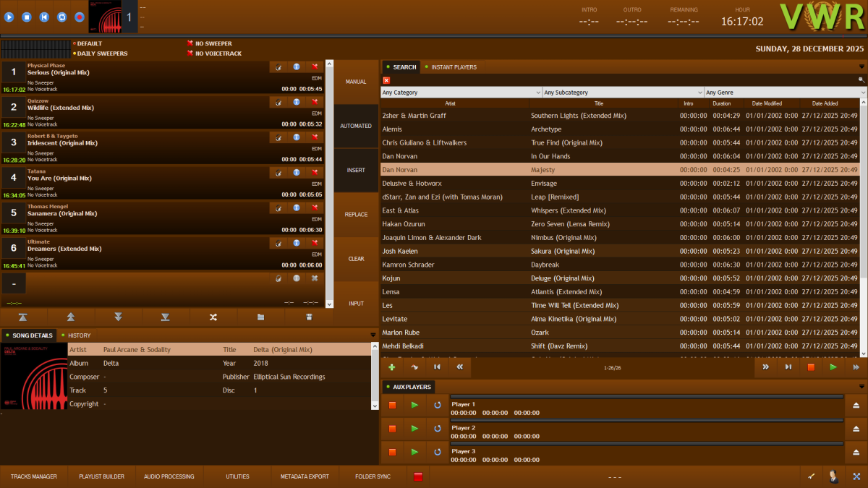Screen dimensions: 868x488
Task: Collapse the AUX PLAYERS panel chevron
Action: coord(861,386)
